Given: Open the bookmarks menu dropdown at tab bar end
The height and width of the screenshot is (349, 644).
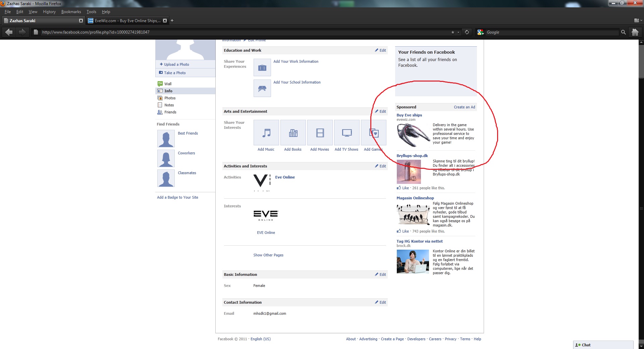Looking at the screenshot, I should pos(638,20).
